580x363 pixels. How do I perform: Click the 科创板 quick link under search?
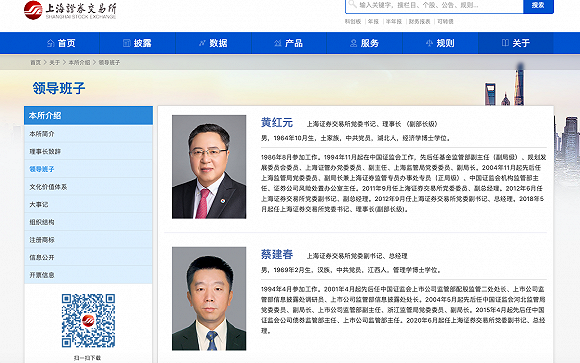click(353, 22)
